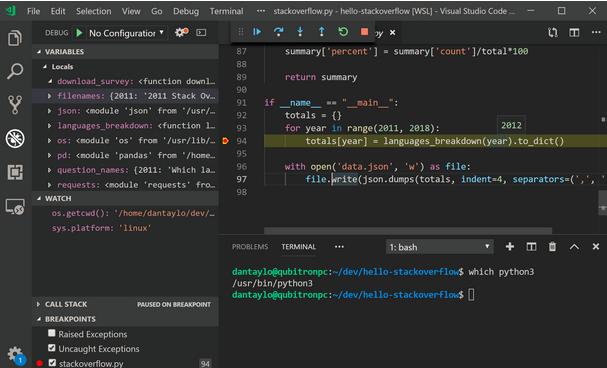Click the Step Into debug button

tap(300, 32)
